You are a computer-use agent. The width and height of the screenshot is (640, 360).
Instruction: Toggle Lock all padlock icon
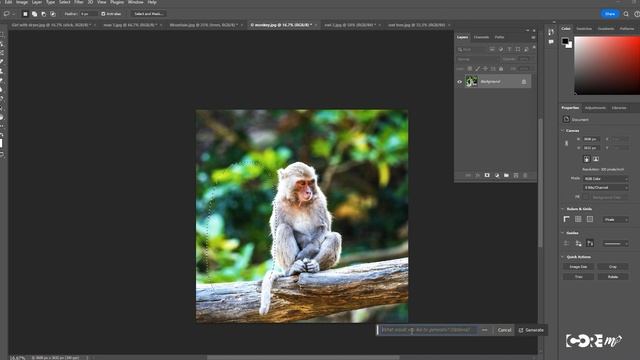[501, 69]
